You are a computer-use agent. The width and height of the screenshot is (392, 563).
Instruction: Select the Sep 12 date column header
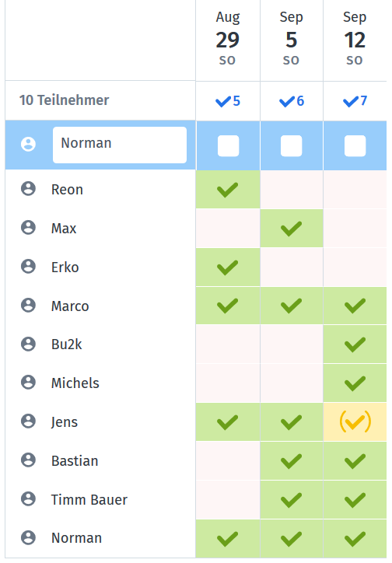355,38
